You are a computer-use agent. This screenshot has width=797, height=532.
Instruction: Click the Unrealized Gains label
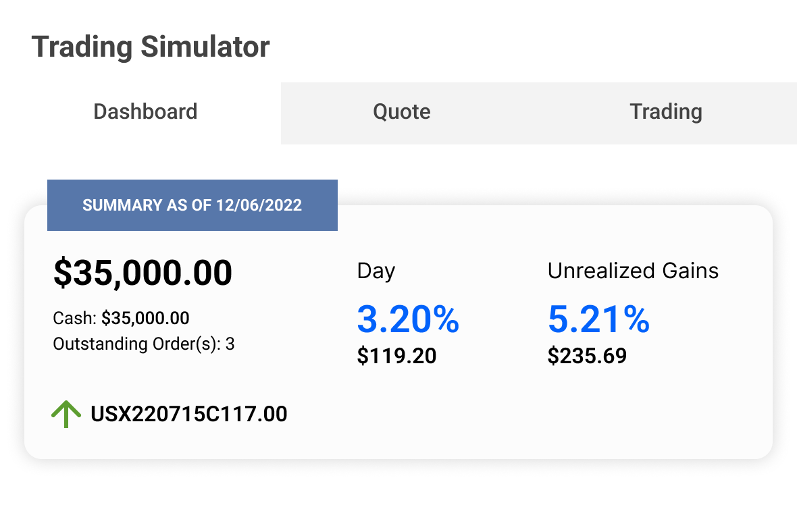point(633,271)
